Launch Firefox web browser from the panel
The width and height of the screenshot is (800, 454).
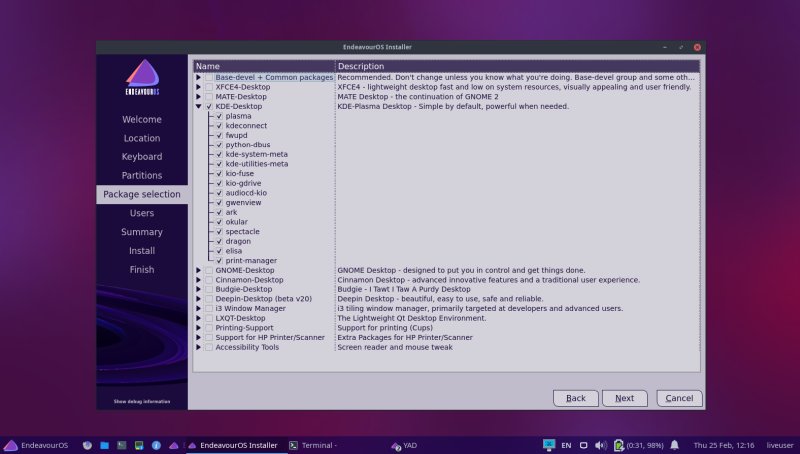tap(87, 445)
